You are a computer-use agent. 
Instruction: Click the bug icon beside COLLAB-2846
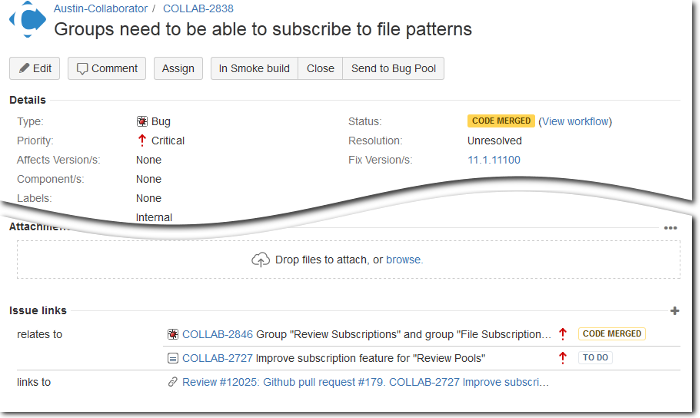pyautogui.click(x=173, y=334)
